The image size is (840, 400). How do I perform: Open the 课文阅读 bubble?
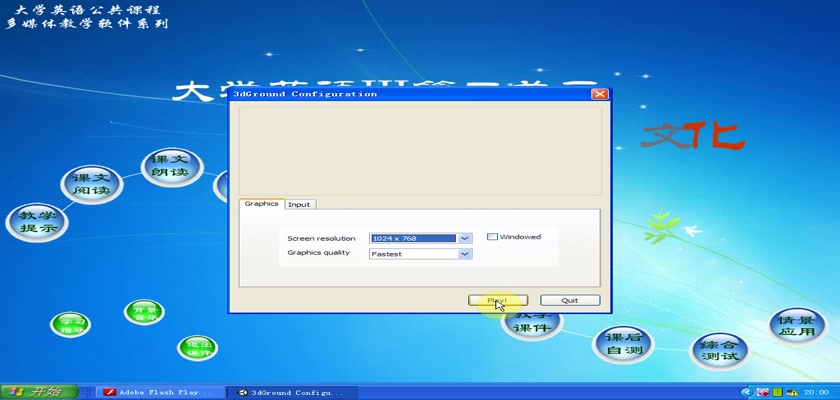pyautogui.click(x=91, y=184)
